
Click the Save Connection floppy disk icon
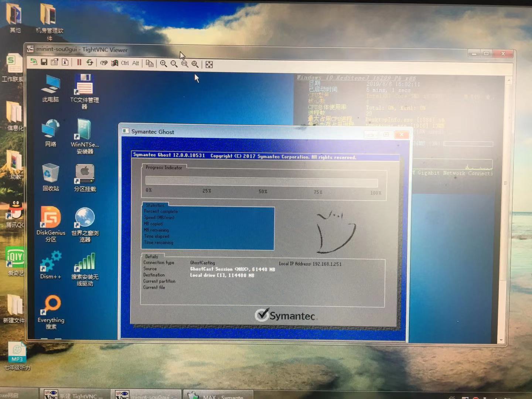click(44, 62)
